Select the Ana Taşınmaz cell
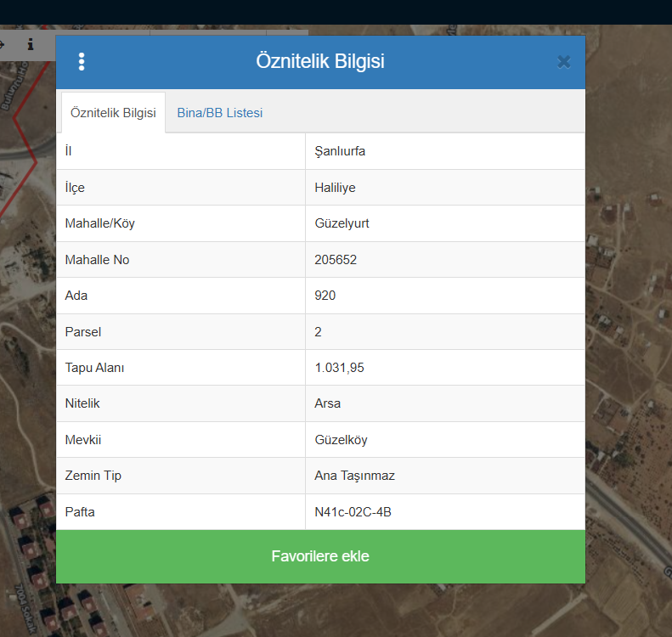 click(354, 476)
